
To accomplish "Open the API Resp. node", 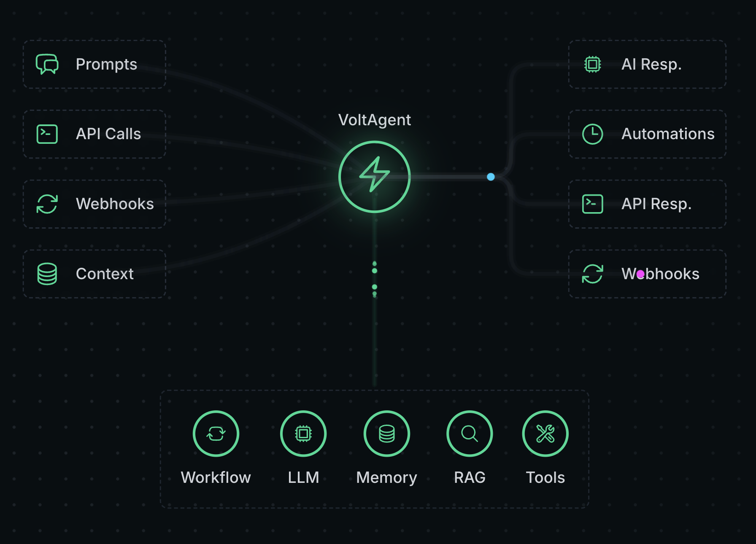I will coord(646,204).
